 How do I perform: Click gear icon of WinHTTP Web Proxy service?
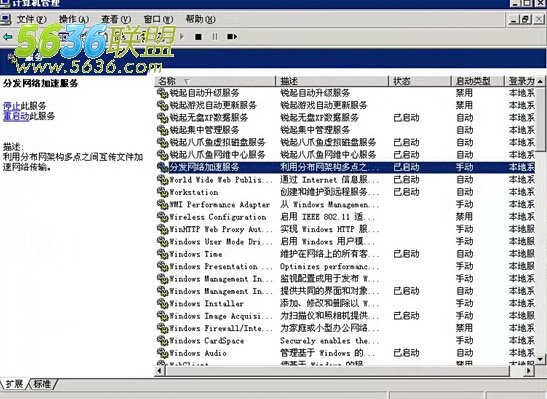click(x=163, y=229)
